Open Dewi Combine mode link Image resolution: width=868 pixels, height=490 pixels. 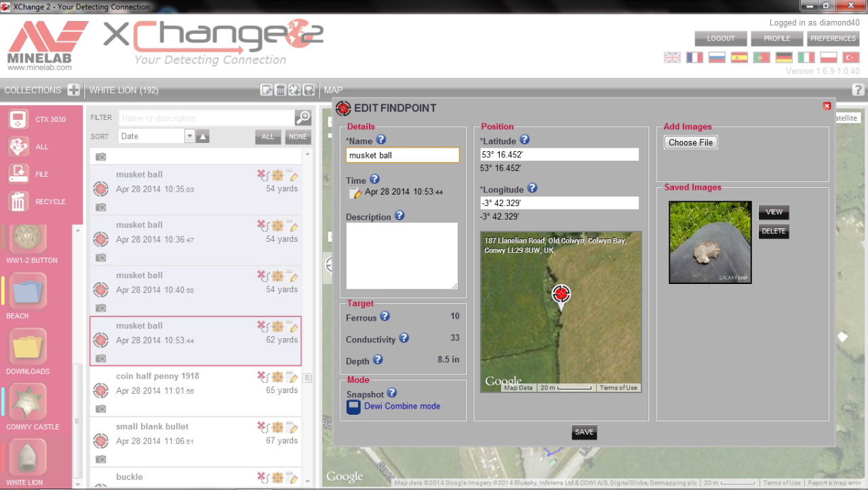402,406
